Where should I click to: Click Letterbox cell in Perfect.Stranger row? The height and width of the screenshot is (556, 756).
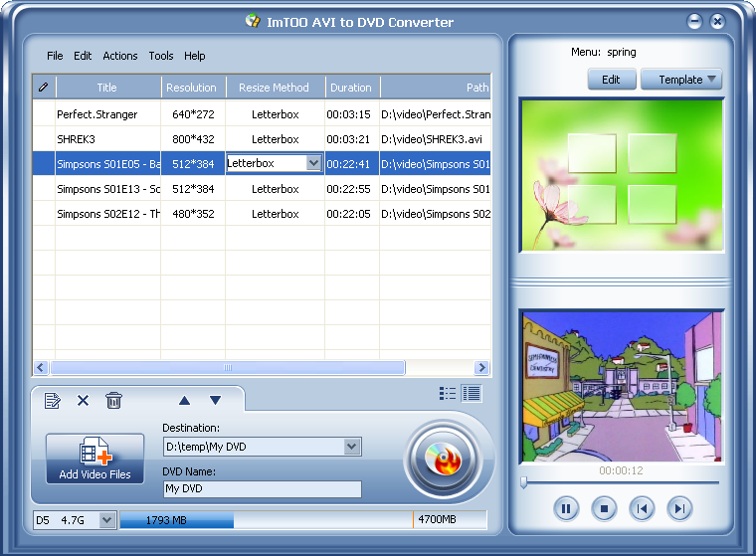point(275,114)
